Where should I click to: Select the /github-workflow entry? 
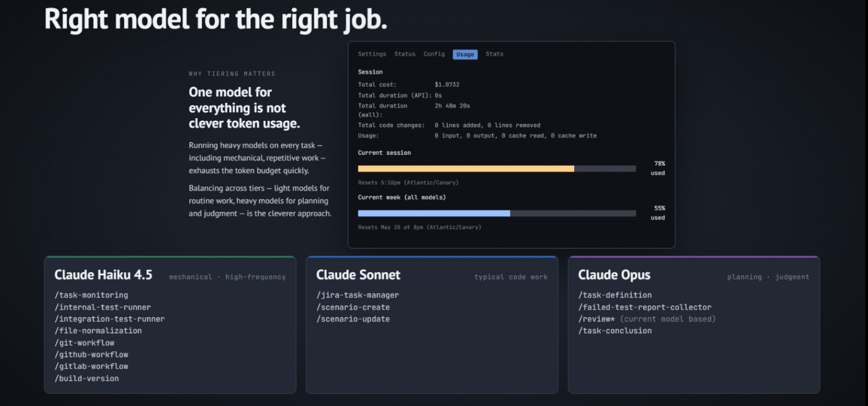click(x=91, y=355)
